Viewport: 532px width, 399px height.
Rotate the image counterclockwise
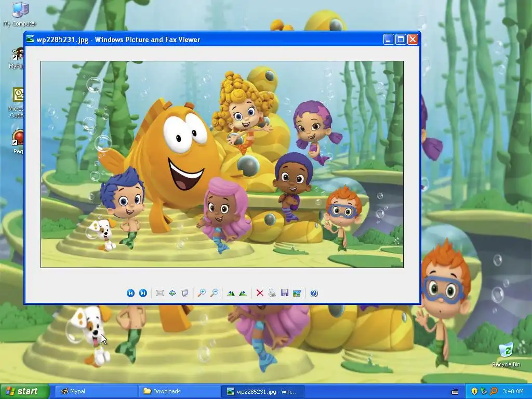[x=243, y=293]
